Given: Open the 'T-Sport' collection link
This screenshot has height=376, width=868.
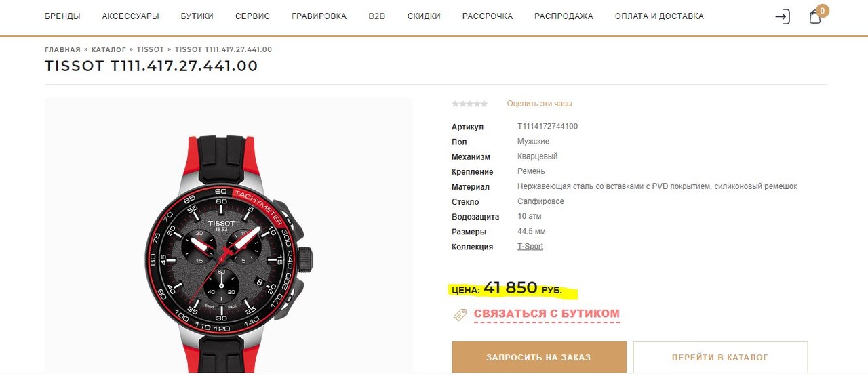Looking at the screenshot, I should coord(530,247).
